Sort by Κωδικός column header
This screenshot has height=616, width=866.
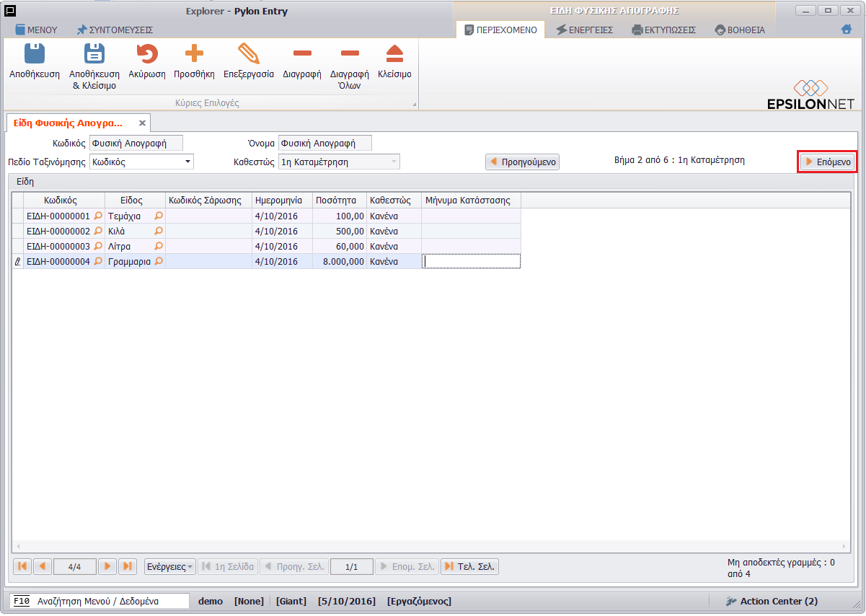pos(64,200)
